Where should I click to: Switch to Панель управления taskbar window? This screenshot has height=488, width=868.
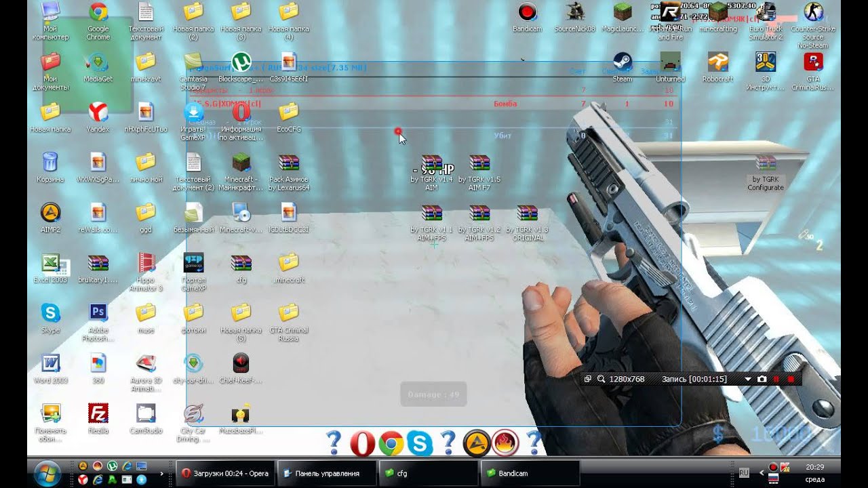click(328, 473)
